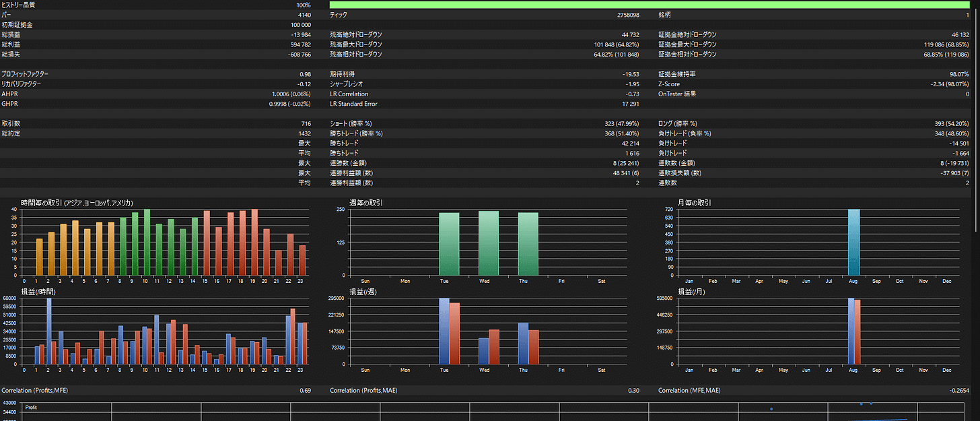980x421 pixels.
Task: Click the value '101 848 (64.82%)'
Action: 617,44
